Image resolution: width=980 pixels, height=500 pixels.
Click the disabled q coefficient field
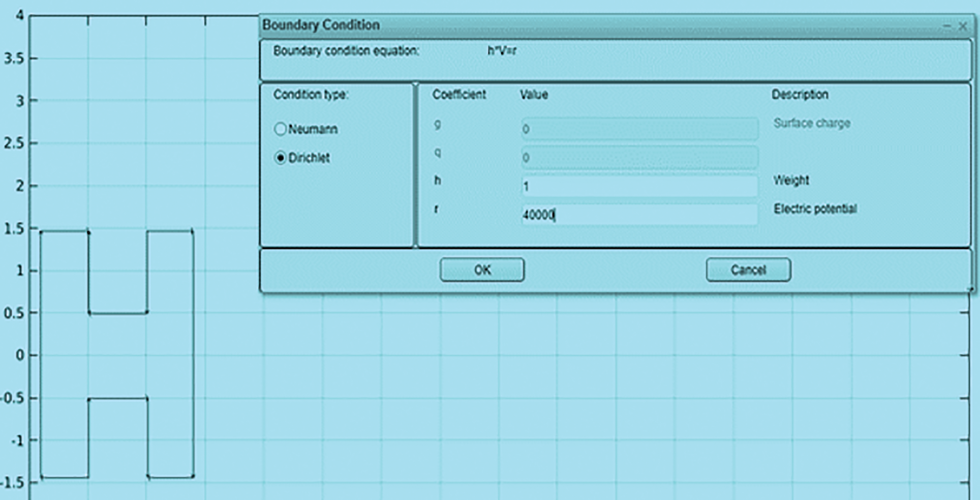(x=639, y=158)
